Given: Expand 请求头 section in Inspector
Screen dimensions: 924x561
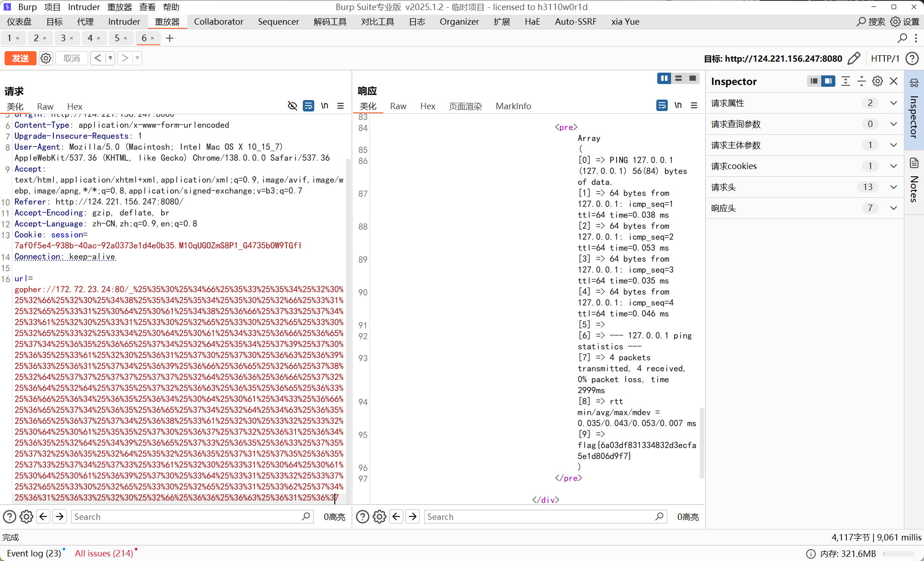Looking at the screenshot, I should click(893, 187).
